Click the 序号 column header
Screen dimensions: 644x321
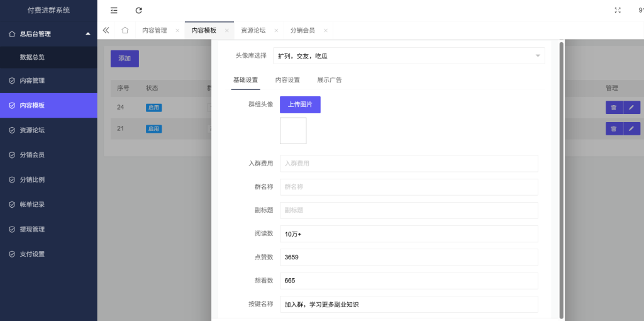123,88
